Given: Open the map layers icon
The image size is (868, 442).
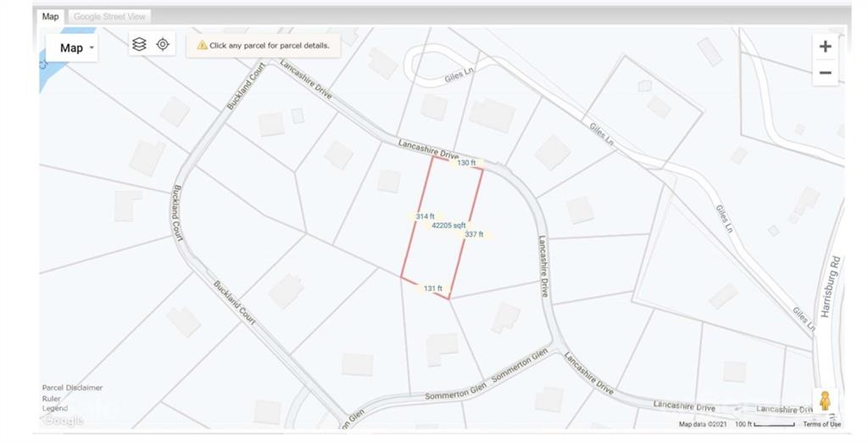Looking at the screenshot, I should pos(140,44).
